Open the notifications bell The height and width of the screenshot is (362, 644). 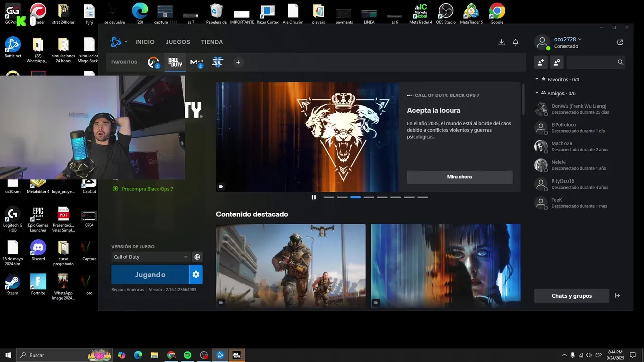click(x=515, y=42)
